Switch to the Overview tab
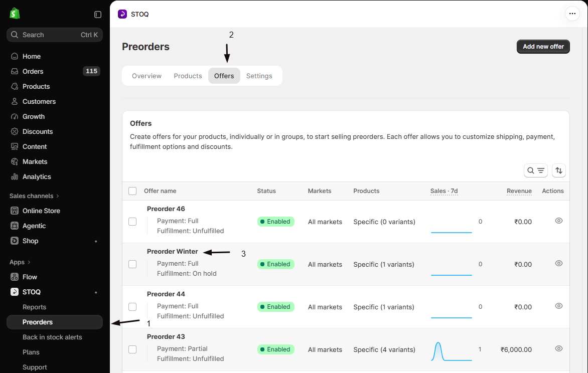The height and width of the screenshot is (373, 588). (146, 76)
